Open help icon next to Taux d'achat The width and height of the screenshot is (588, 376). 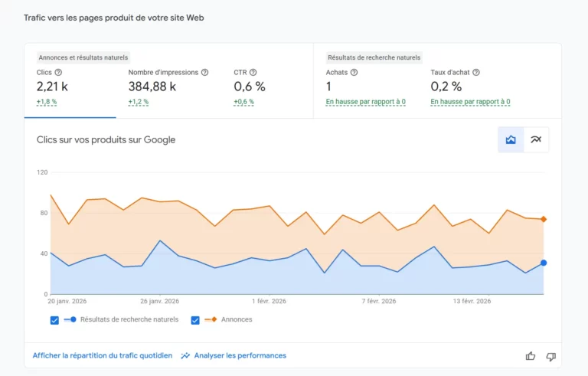pos(476,73)
